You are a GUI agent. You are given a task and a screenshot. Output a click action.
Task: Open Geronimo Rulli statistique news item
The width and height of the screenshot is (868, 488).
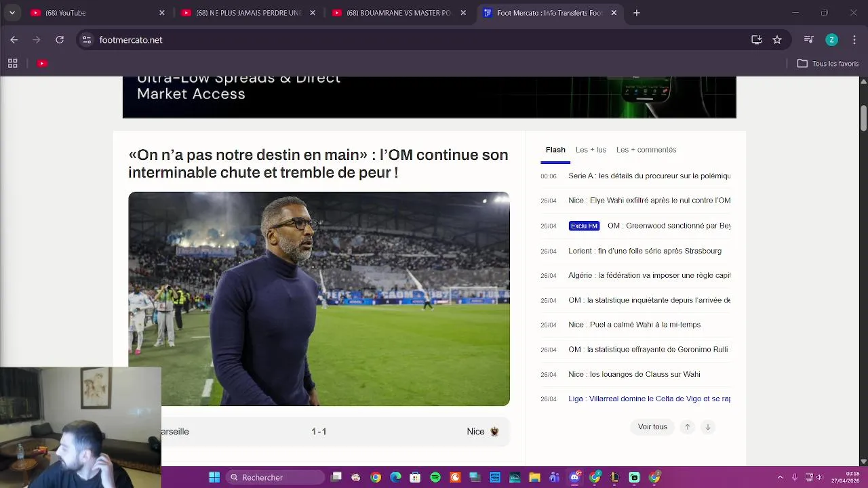(648, 350)
